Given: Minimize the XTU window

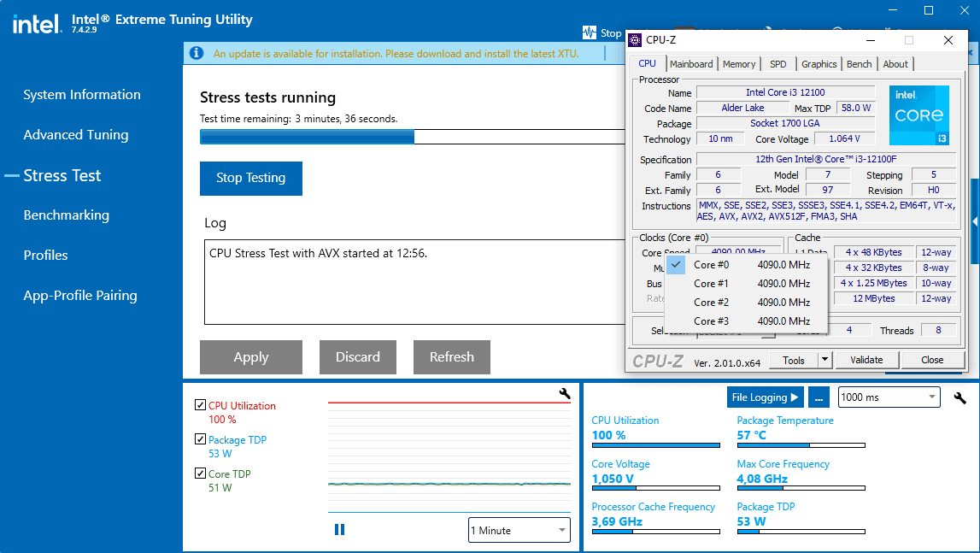Looking at the screenshot, I should [893, 10].
